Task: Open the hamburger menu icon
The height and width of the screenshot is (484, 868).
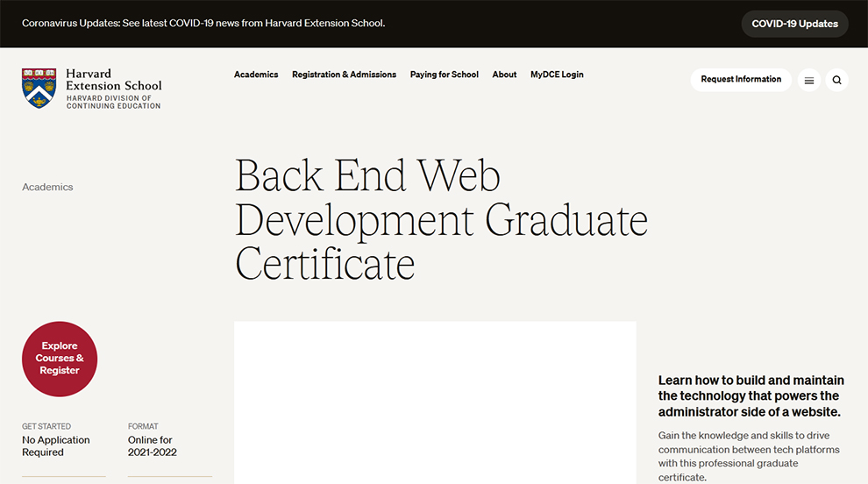Action: 808,81
